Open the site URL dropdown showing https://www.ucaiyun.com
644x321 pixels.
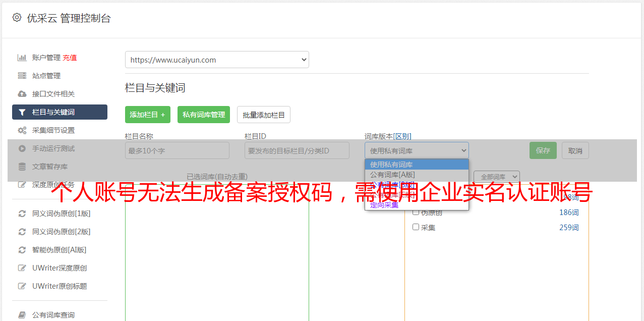(217, 60)
